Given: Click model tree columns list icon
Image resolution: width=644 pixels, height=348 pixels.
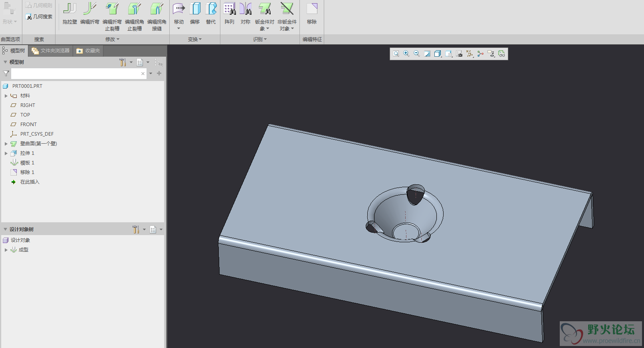Looking at the screenshot, I should (140, 62).
